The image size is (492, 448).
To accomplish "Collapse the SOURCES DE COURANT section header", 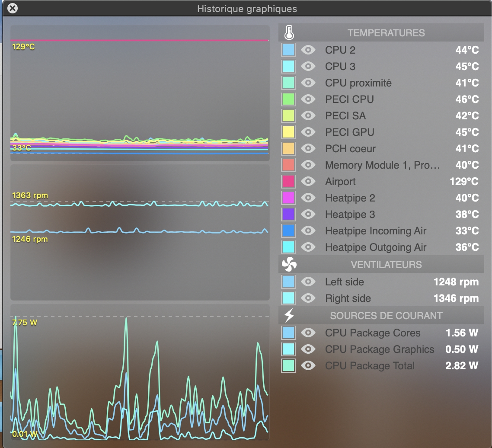I will [x=386, y=316].
